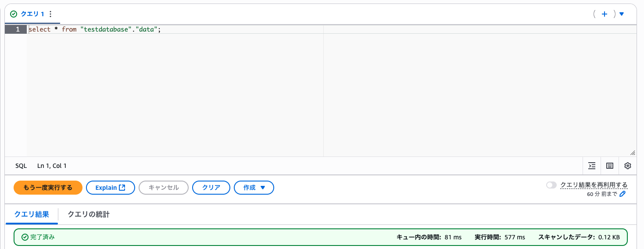Add a new query tab with plus icon
The height and width of the screenshot is (249, 644).
604,14
